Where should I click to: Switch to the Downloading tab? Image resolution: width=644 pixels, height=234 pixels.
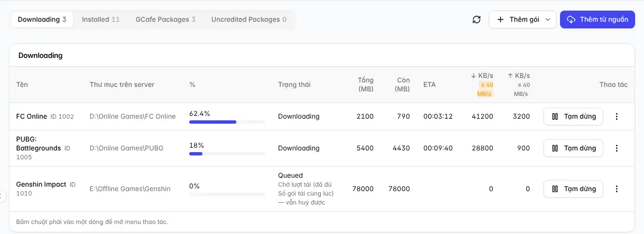pyautogui.click(x=42, y=19)
